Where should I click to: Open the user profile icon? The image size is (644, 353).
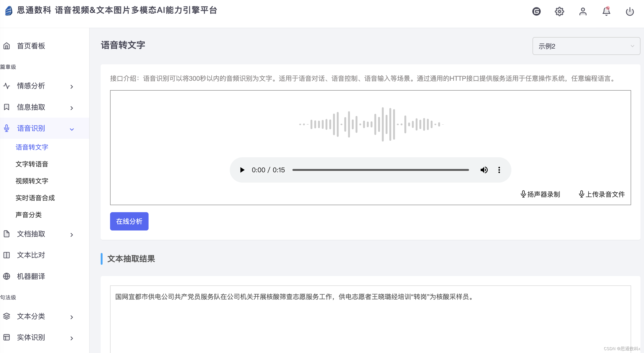pos(583,12)
